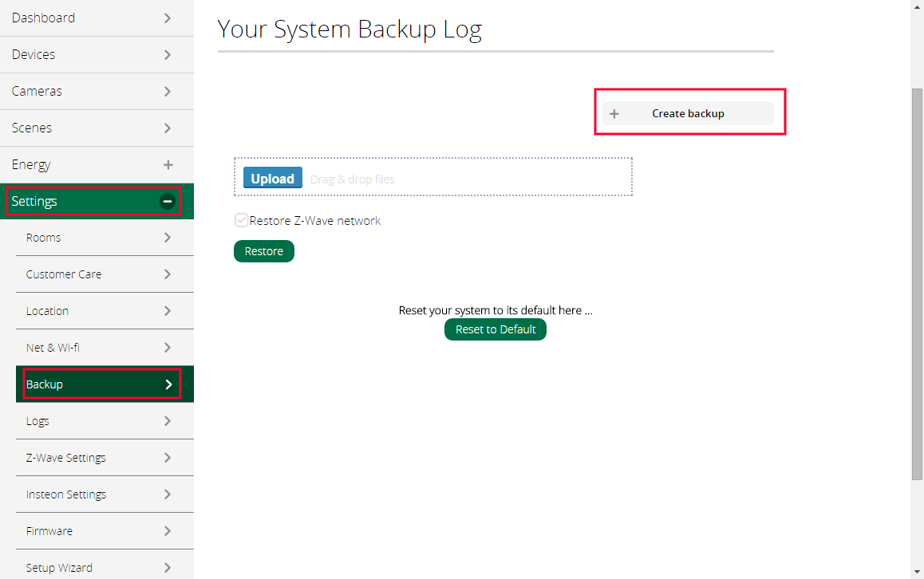This screenshot has height=579, width=924.
Task: Open Customer Care settings page
Action: 64,274
